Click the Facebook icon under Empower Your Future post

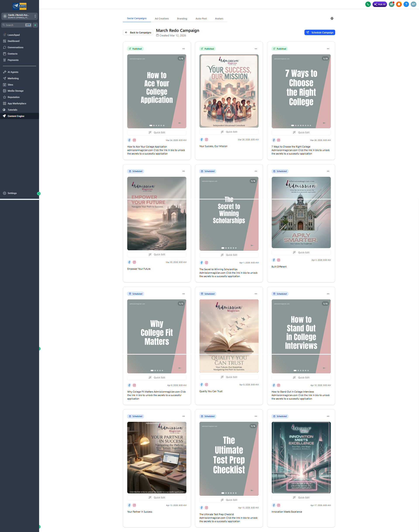click(129, 262)
